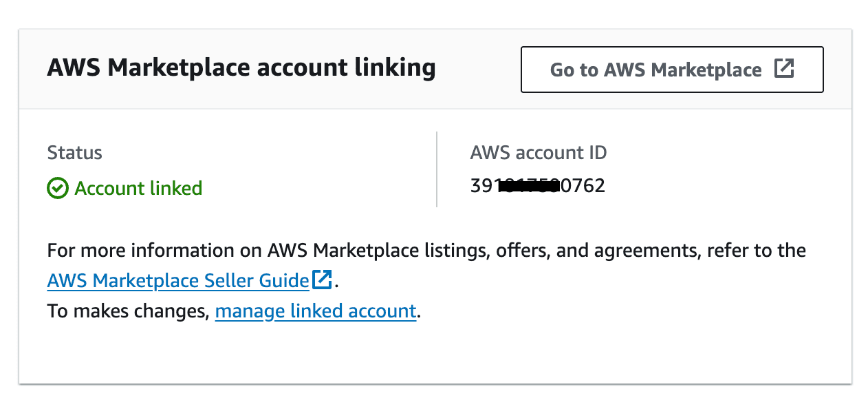Click the Go to AWS Marketplace button label
Image resolution: width=868 pixels, height=398 pixels.
(x=655, y=69)
